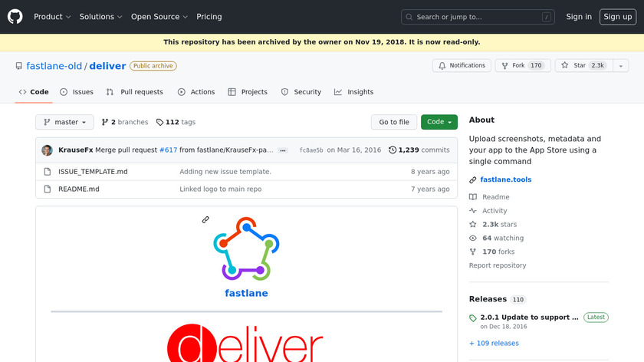
Task: Click the Sign up button
Action: pyautogui.click(x=618, y=17)
